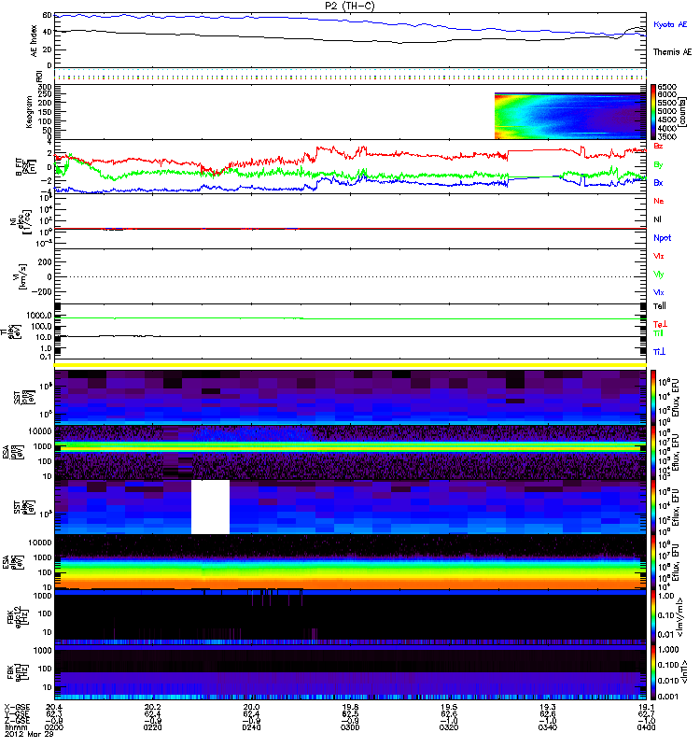Select the black "Themis AE" legend label
The image size is (700, 747).
click(x=672, y=52)
